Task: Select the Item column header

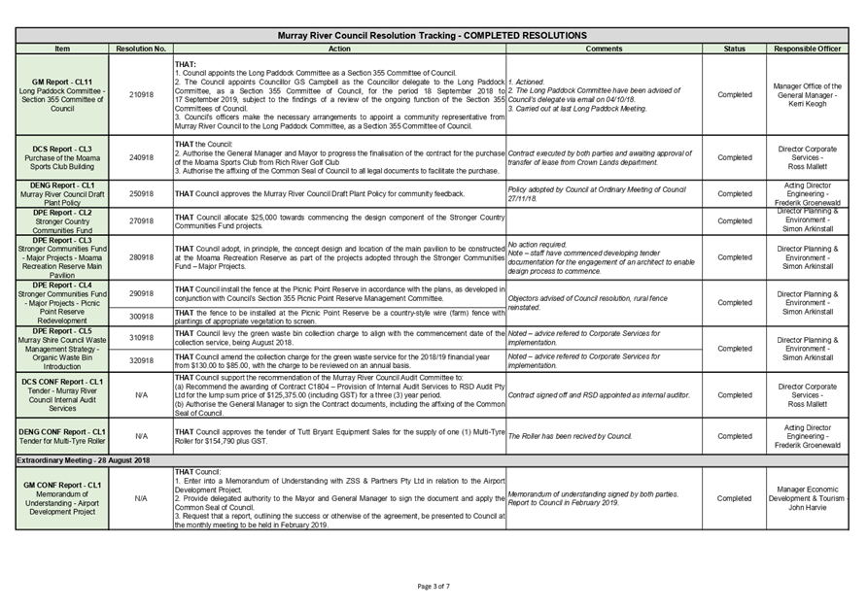Action: (62, 49)
